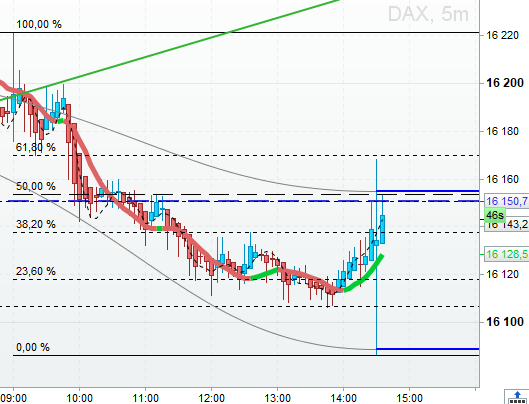The image size is (529, 404).
Task: Click the 09:00 time axis label
Action: [13, 398]
